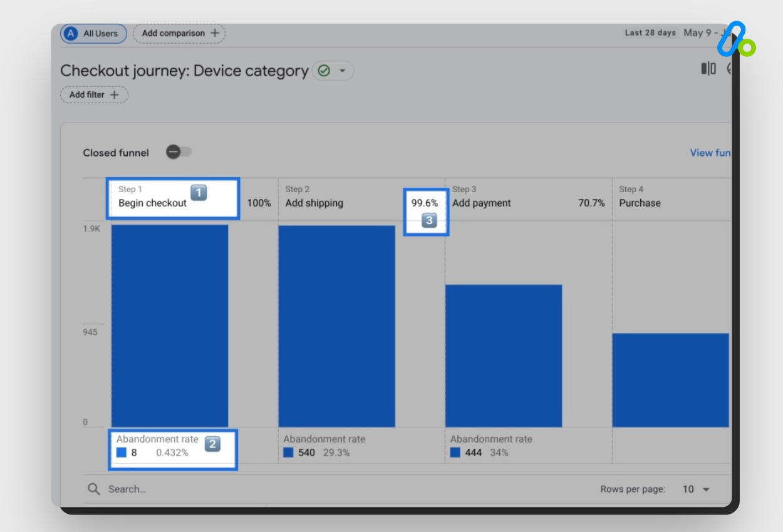Click the 1.9K axis label
The width and height of the screenshot is (783, 532).
pos(91,229)
